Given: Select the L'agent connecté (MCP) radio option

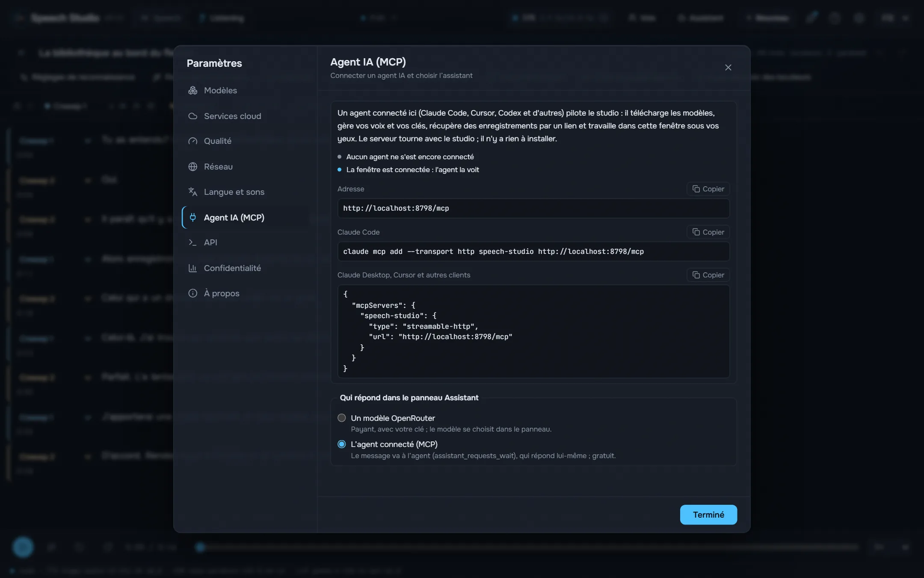Looking at the screenshot, I should (342, 444).
